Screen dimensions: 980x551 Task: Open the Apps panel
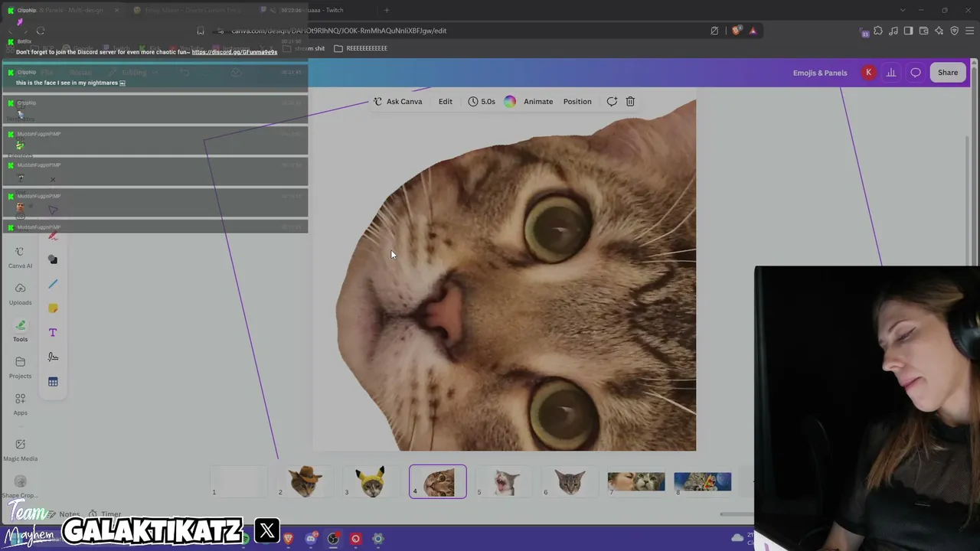20,404
